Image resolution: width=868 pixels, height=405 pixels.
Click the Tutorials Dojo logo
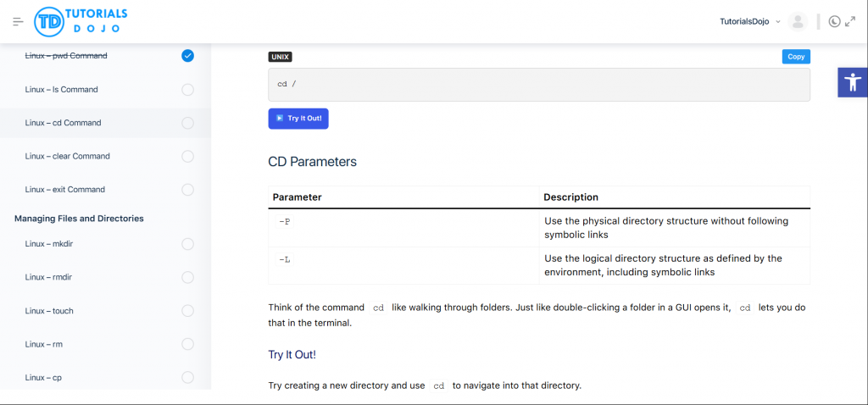(x=81, y=21)
